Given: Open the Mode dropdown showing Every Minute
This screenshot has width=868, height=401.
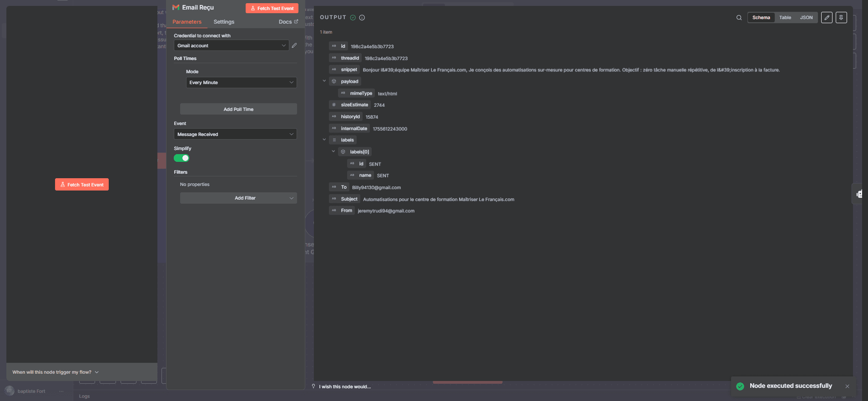Looking at the screenshot, I should click(x=242, y=82).
